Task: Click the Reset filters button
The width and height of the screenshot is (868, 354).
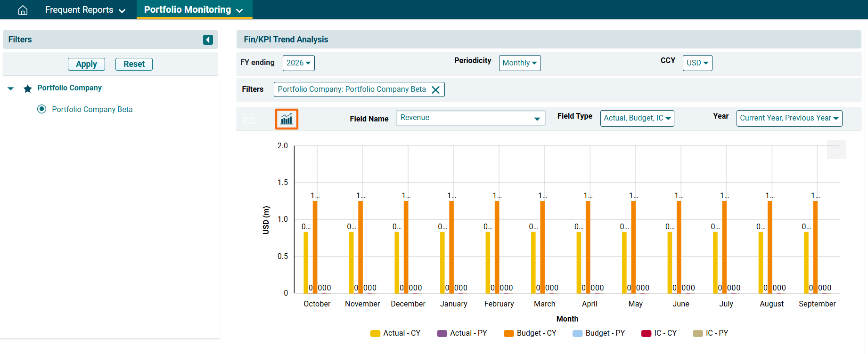Action: 134,64
